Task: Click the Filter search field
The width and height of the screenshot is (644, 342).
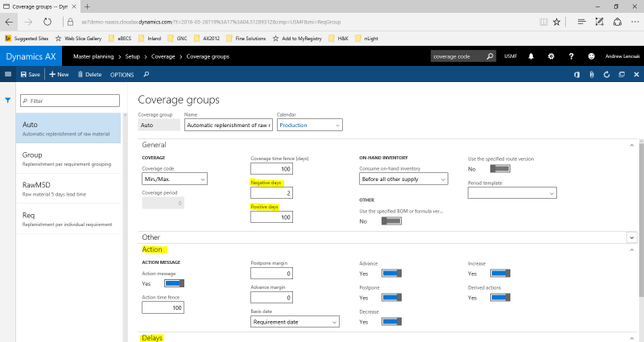Action: 70,101
